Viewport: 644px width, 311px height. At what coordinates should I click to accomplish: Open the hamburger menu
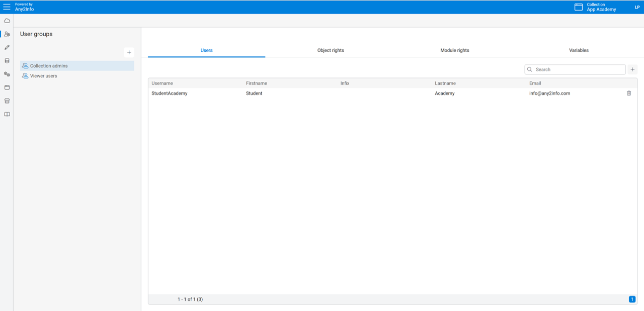click(x=7, y=7)
